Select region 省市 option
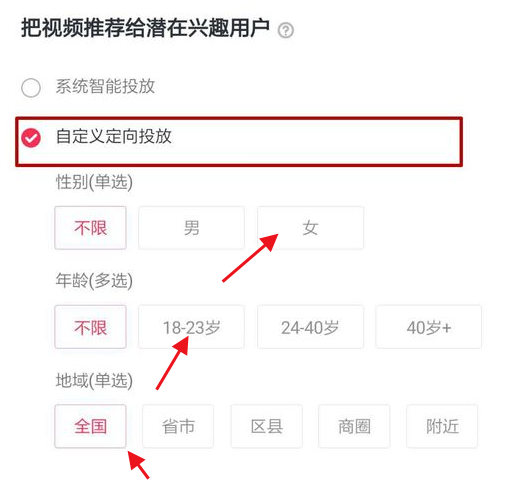518x486 pixels. (x=178, y=426)
